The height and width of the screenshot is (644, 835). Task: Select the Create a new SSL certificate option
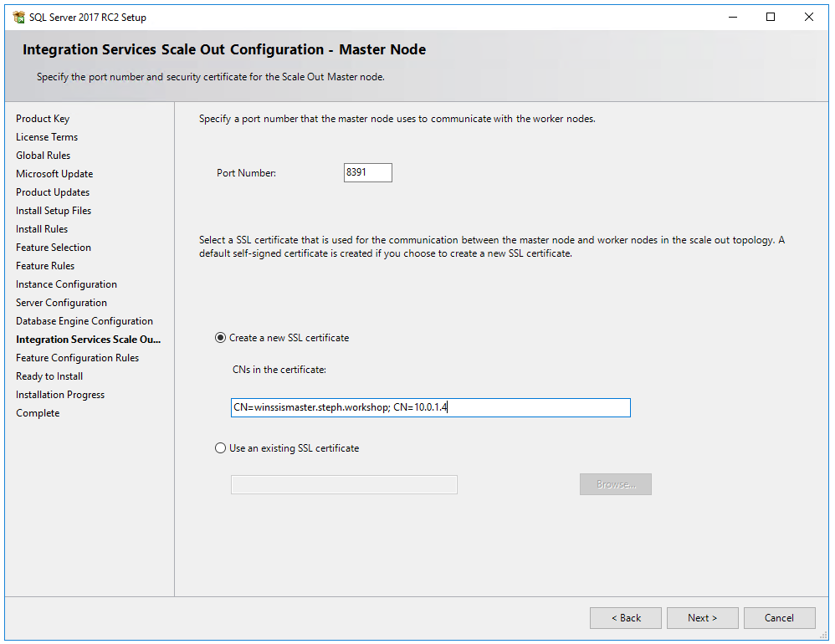coord(220,338)
